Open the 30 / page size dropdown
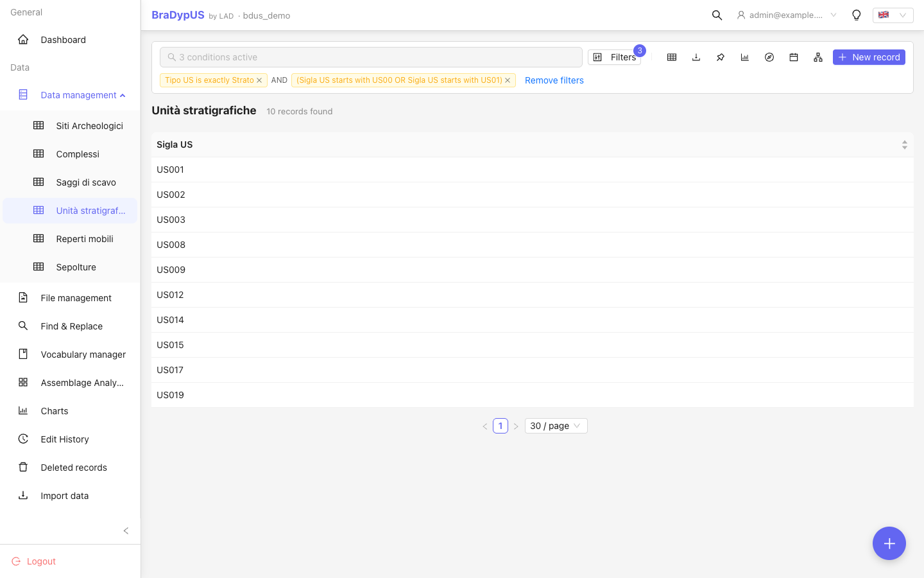Screen dimensions: 924x578 [556, 426]
